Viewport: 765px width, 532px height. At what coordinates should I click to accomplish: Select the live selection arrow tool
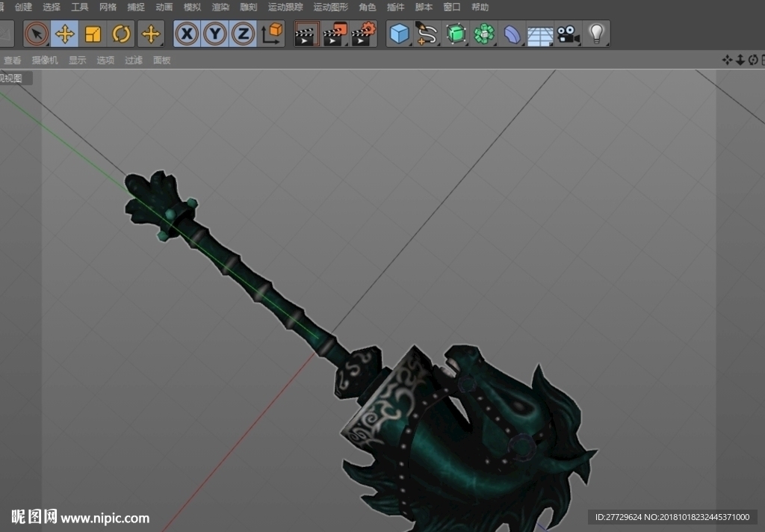tap(37, 34)
